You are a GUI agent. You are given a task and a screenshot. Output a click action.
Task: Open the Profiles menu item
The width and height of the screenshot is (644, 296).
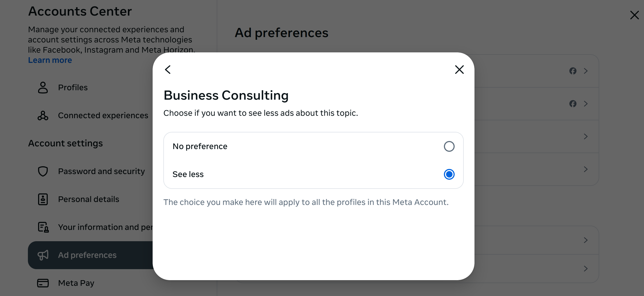click(x=73, y=88)
